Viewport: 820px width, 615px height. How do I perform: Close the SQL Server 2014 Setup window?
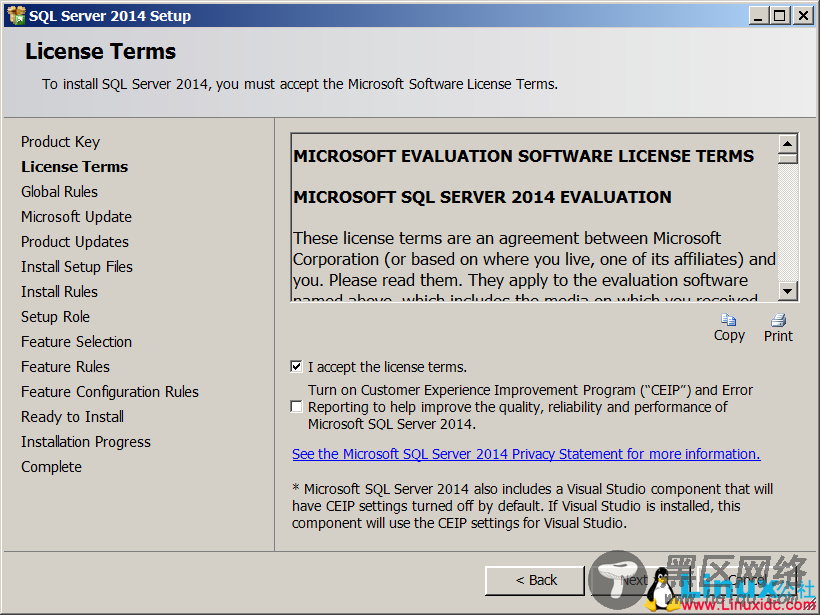tap(803, 15)
